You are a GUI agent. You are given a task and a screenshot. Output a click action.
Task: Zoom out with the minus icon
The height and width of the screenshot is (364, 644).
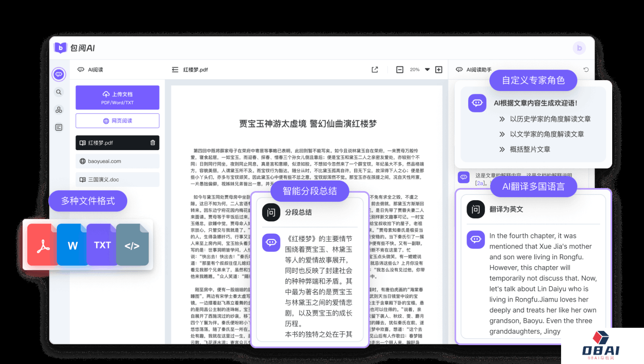click(x=400, y=70)
